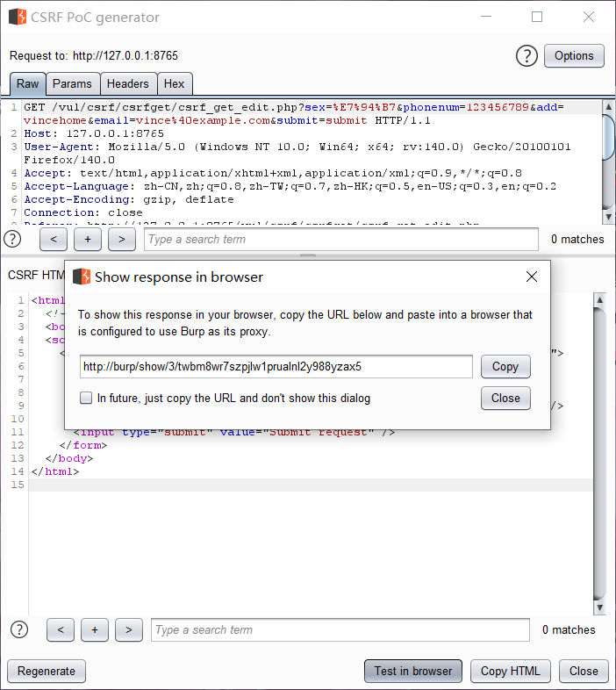The height and width of the screenshot is (690, 616).
Task: Click the '</form>' closing tag line
Action: [83, 445]
